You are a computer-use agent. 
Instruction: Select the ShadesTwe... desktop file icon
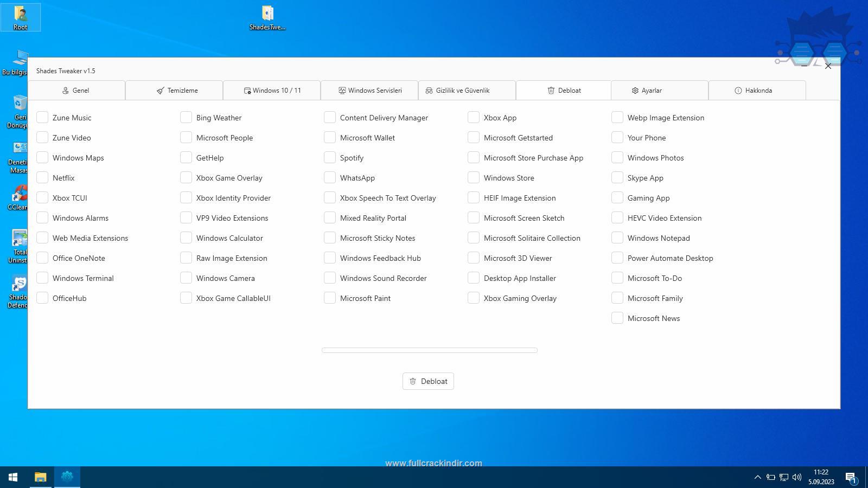[x=267, y=17]
